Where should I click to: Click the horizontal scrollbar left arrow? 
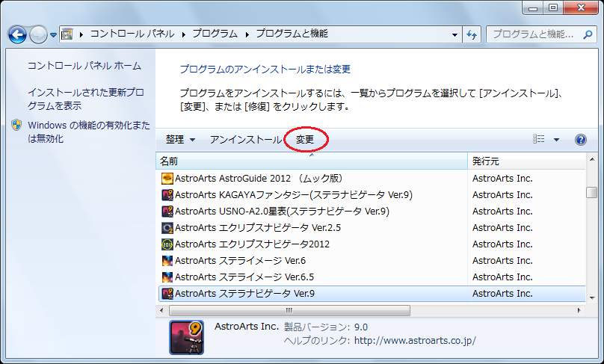click(161, 310)
